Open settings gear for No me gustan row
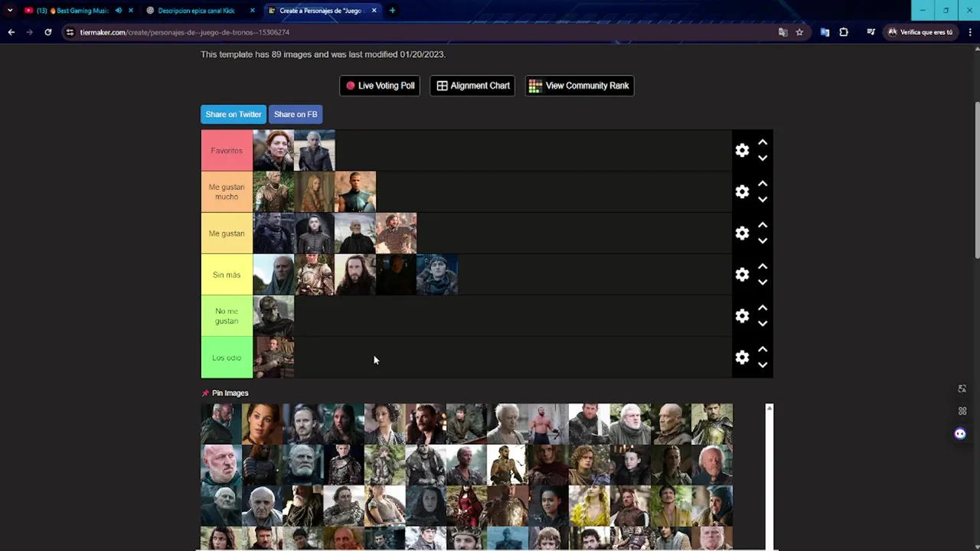The image size is (980, 551). point(742,316)
